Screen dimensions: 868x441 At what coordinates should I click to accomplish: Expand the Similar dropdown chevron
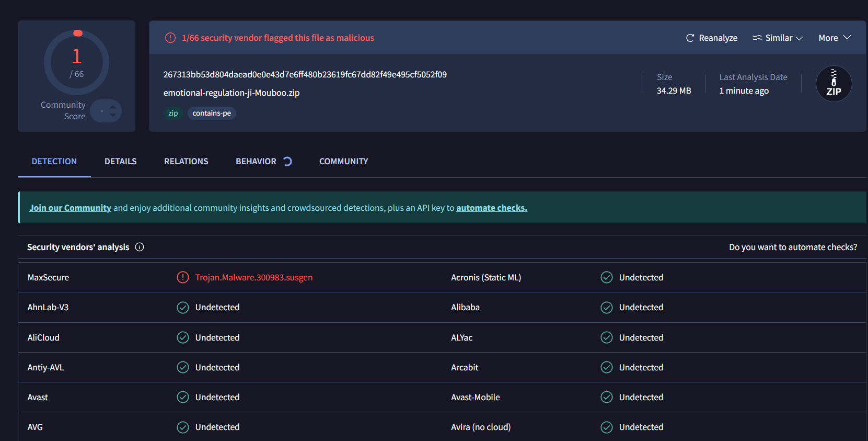(799, 38)
